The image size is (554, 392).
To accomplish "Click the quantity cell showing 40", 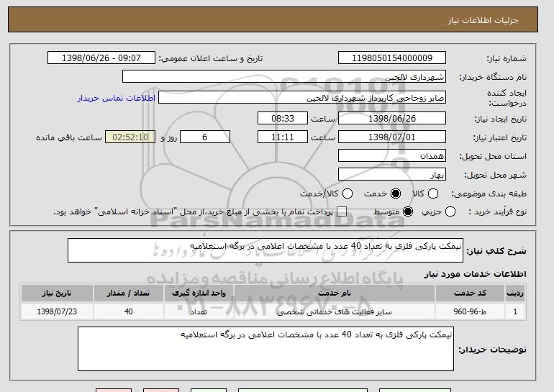I will [128, 311].
